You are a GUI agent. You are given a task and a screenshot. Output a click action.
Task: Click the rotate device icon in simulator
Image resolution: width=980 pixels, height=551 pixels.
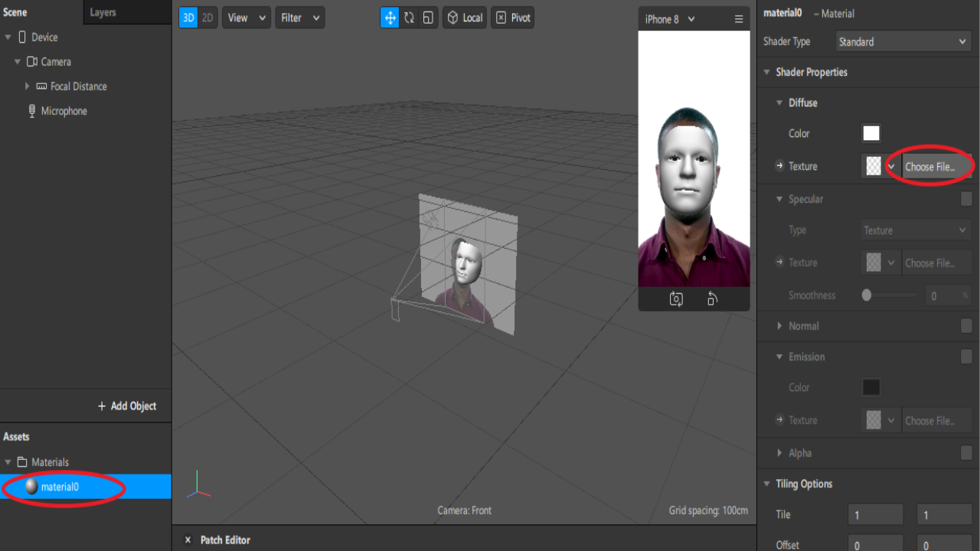712,299
